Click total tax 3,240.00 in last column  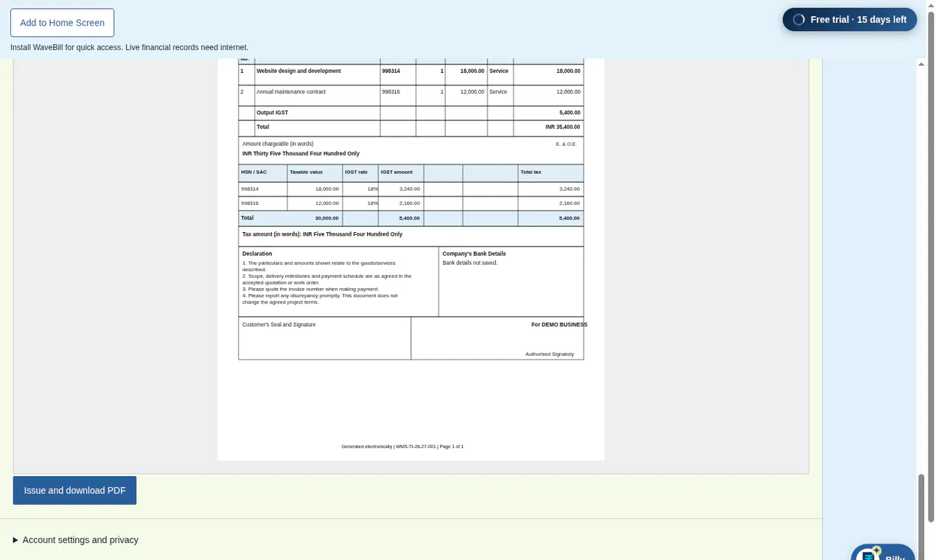click(x=569, y=189)
